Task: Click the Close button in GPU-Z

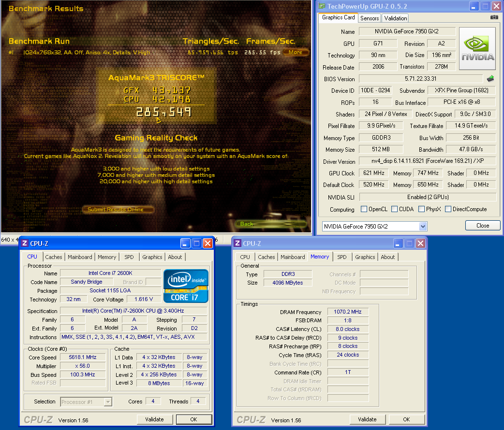Action: click(482, 226)
